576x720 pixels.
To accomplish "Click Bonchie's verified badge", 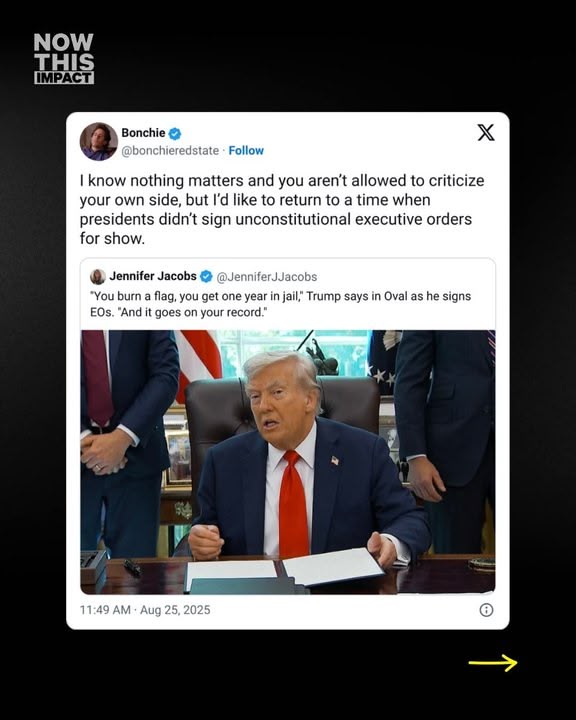I will pos(175,133).
